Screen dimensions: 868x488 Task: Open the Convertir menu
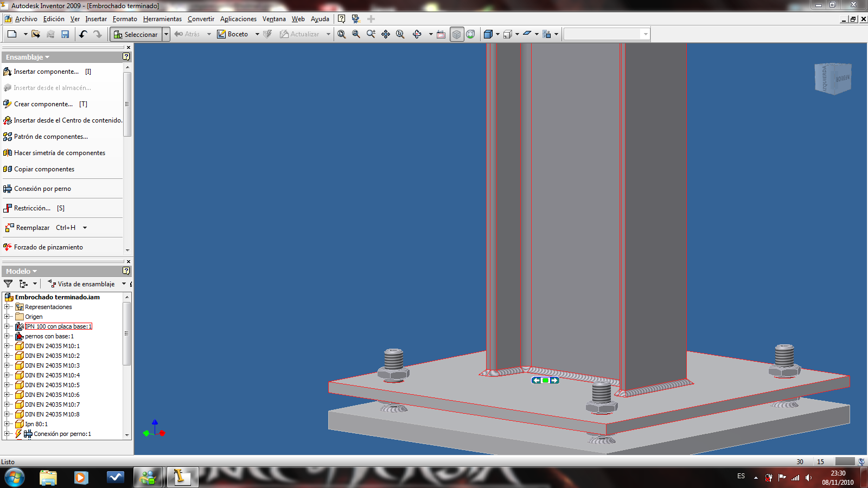click(201, 19)
